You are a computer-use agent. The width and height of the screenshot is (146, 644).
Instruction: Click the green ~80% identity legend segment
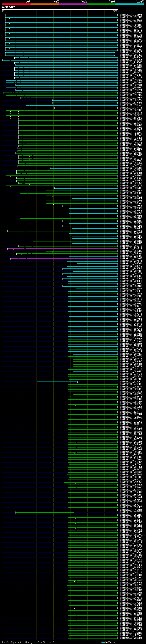(x=101, y=4)
